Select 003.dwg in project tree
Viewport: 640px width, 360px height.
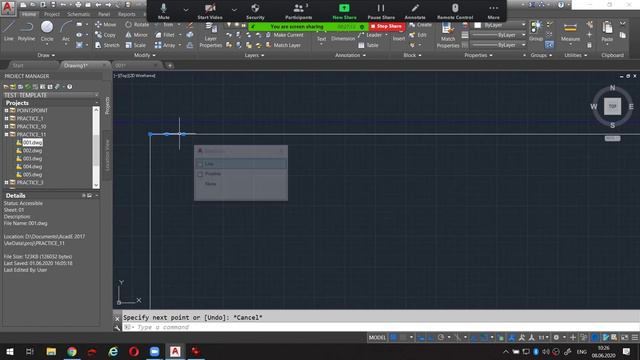(32, 158)
